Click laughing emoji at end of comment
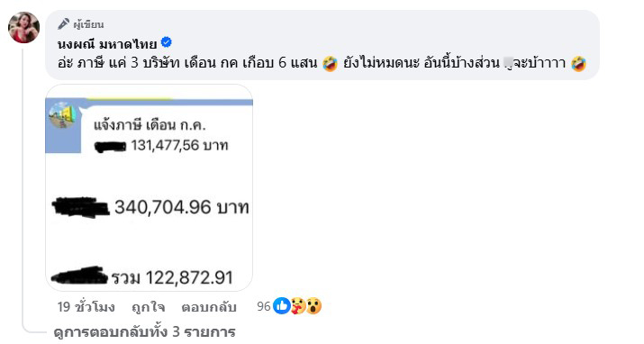The height and width of the screenshot is (344, 644). (578, 63)
